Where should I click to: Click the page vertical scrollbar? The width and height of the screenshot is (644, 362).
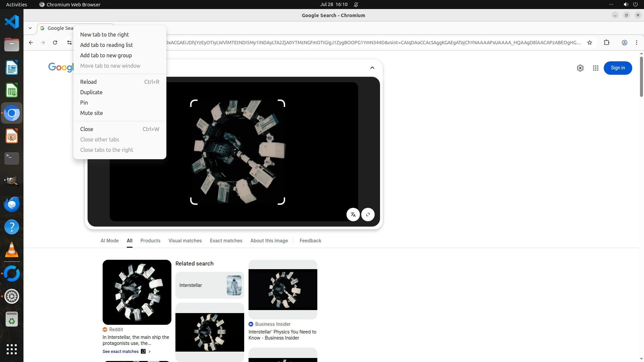tap(641, 77)
